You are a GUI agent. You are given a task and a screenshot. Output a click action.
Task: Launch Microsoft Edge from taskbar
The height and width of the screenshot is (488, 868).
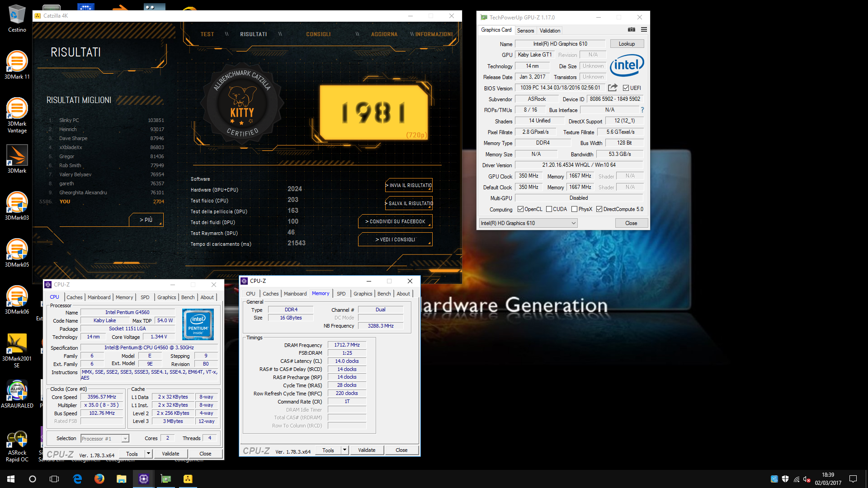click(x=77, y=479)
